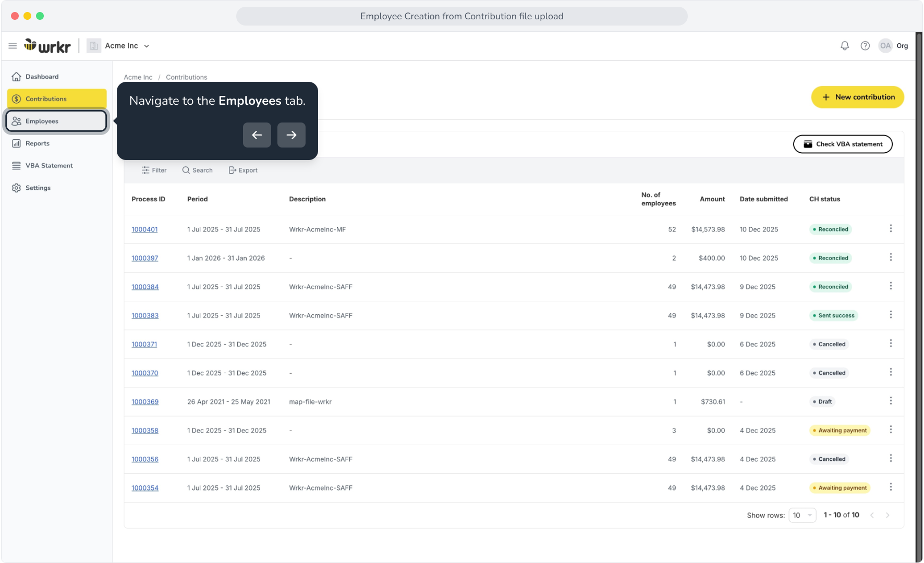Open the OA user avatar
924x563 pixels.
(885, 46)
